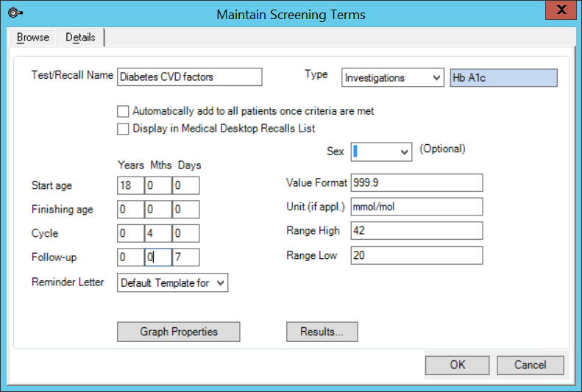Viewport: 582px width, 392px height.
Task: Focus the Start age years field
Action: [x=129, y=185]
